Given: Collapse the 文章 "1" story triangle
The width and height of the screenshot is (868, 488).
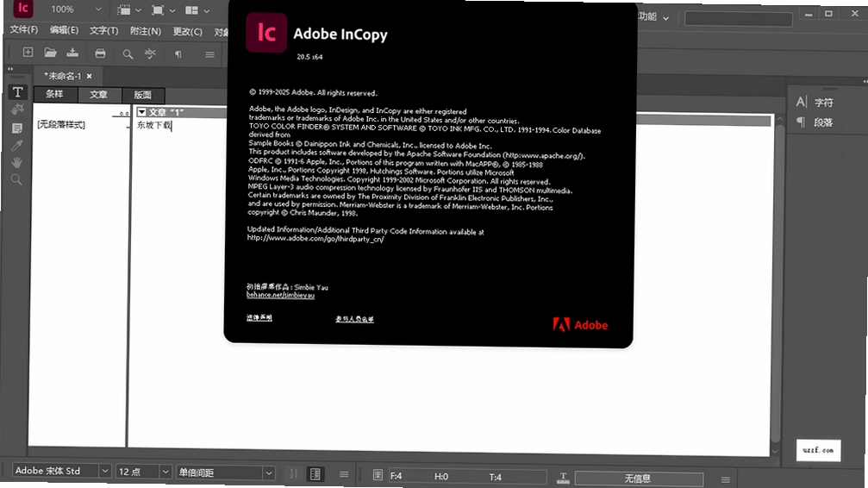Looking at the screenshot, I should coord(141,112).
